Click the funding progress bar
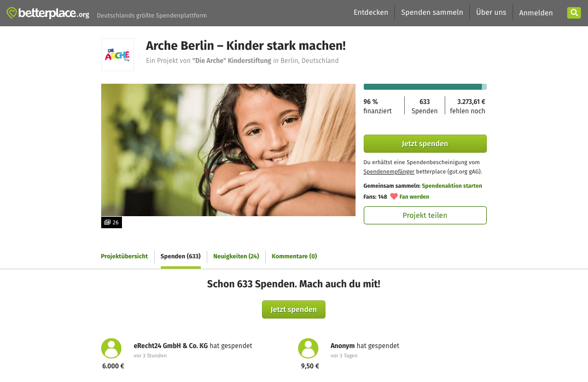Viewport: 588px width, 382px height. tap(425, 86)
